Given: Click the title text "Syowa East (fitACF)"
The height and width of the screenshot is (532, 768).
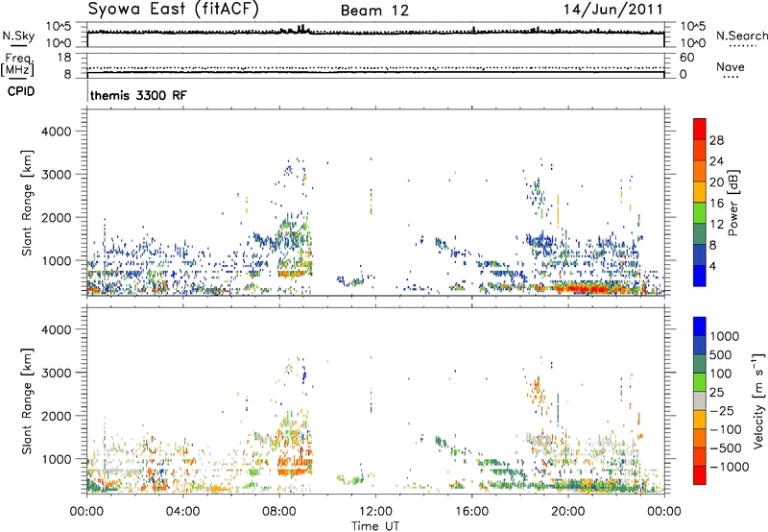Looking at the screenshot, I should (x=173, y=9).
